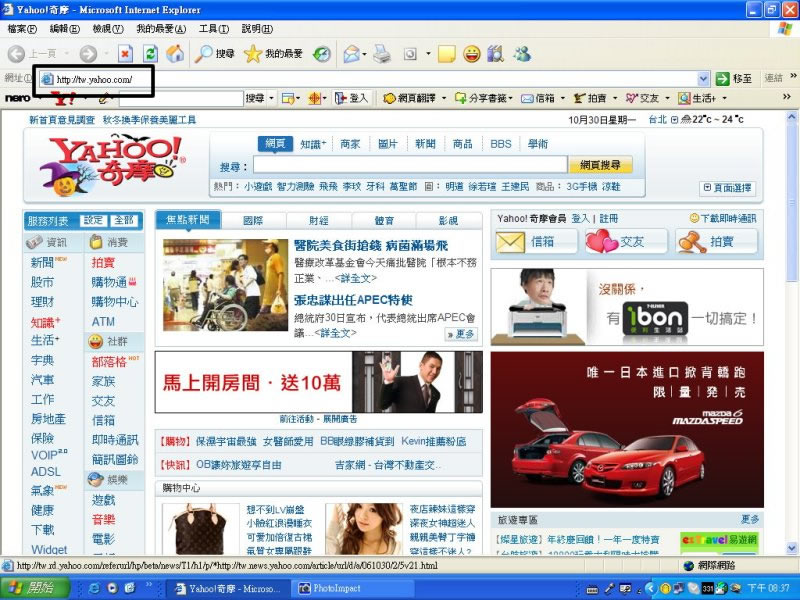Viewport: 800px width, 600px height.
Task: Open headline 張忠謀出任APEC特使
Action: [353, 300]
